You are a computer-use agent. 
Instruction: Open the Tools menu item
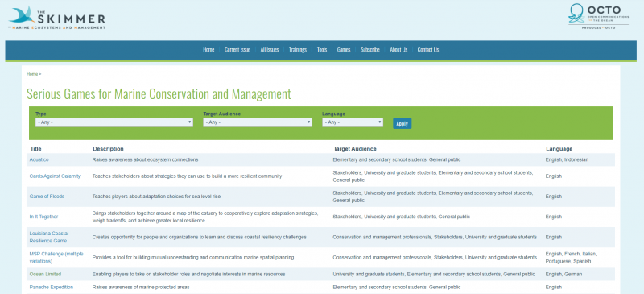click(322, 50)
